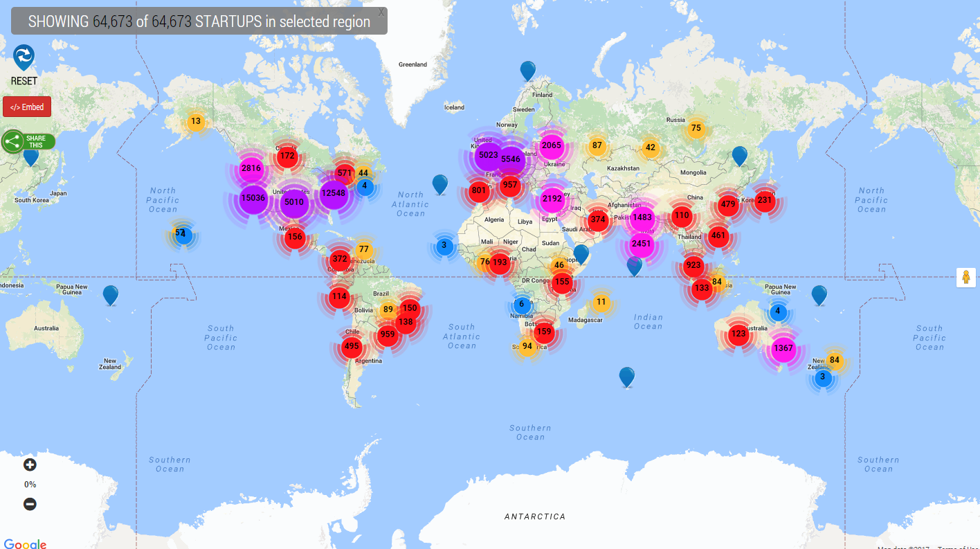
Task: Zoom out with the minus icon
Action: click(30, 504)
